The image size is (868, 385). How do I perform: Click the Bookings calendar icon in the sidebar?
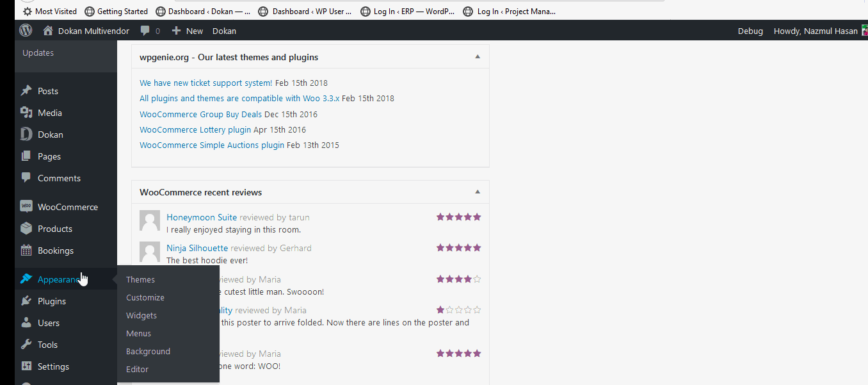26,250
